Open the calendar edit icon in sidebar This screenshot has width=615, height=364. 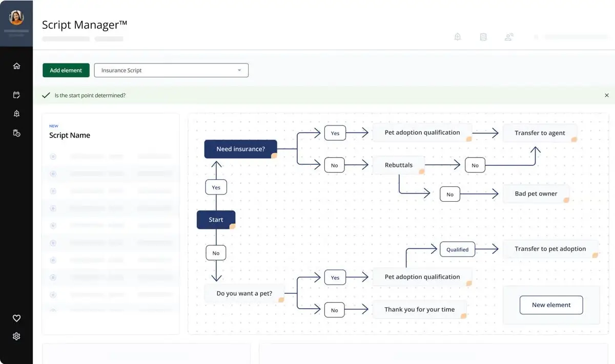(x=16, y=95)
